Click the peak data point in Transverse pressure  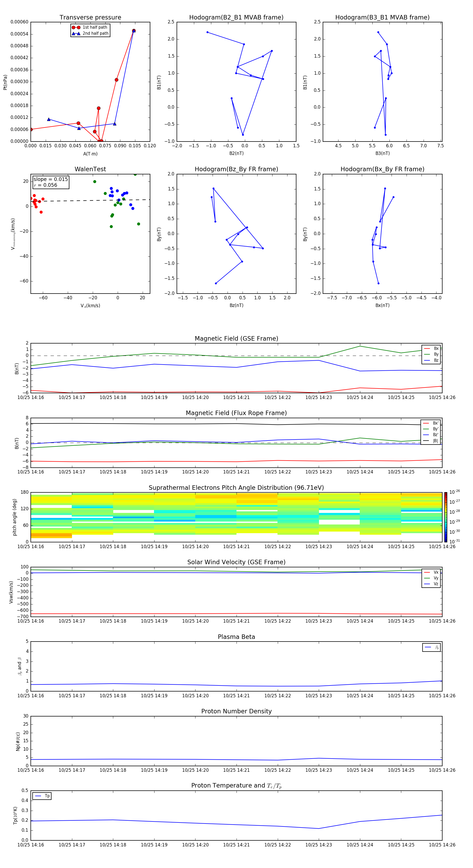(x=134, y=31)
